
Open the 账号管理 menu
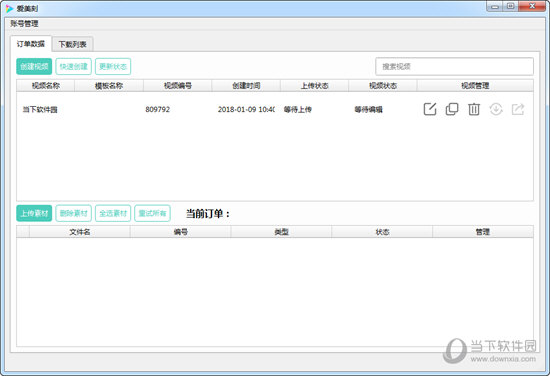click(24, 24)
